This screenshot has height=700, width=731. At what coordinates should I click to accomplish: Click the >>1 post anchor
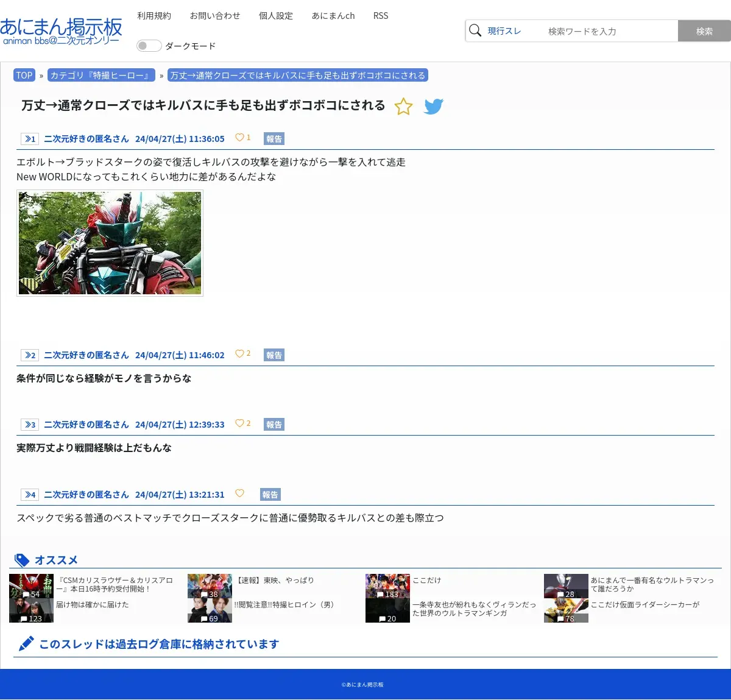point(30,139)
